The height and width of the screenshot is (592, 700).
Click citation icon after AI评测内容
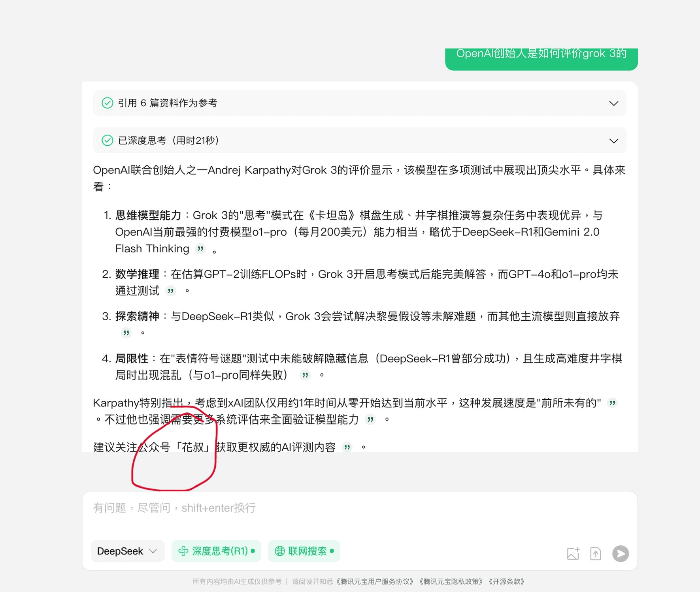tap(347, 447)
